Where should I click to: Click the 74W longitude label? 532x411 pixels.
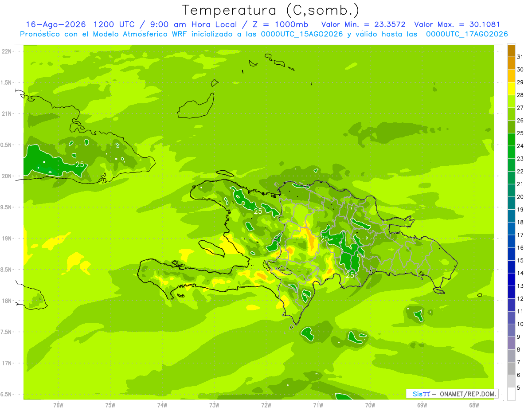tap(162, 405)
